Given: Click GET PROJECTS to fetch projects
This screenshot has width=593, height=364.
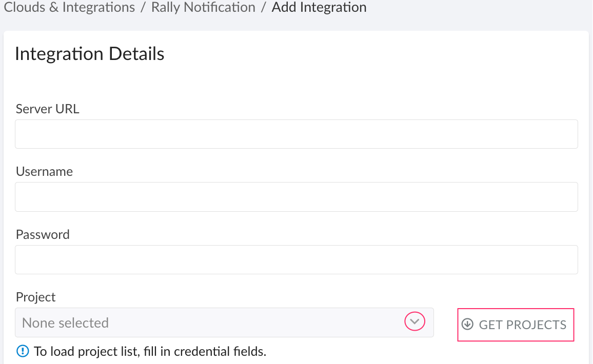Looking at the screenshot, I should [x=516, y=325].
